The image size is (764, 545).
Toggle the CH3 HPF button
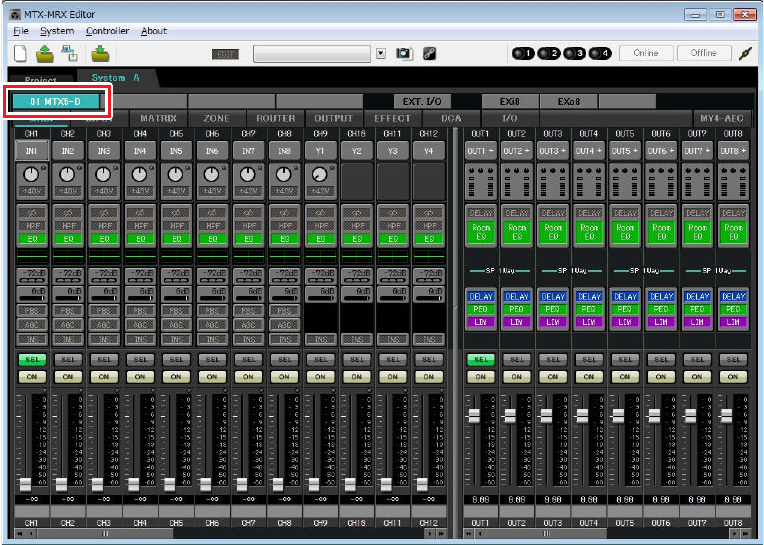[x=104, y=226]
